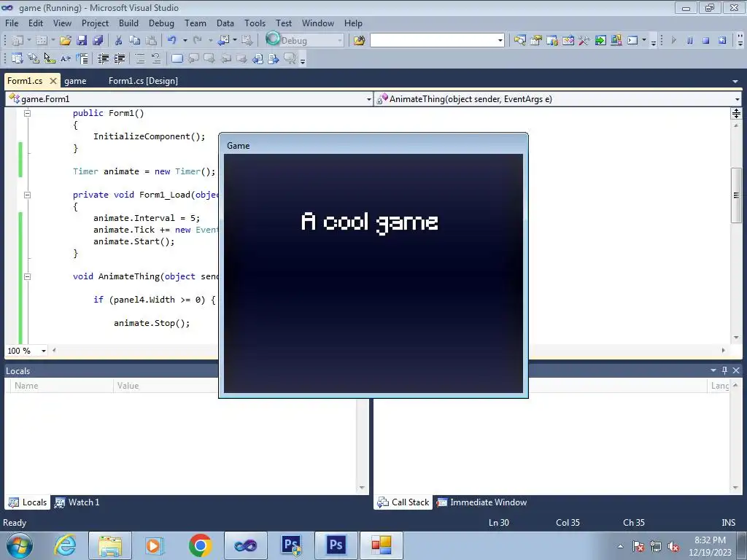Click the Display Object Member List icon
747x560 pixels.
18,58
